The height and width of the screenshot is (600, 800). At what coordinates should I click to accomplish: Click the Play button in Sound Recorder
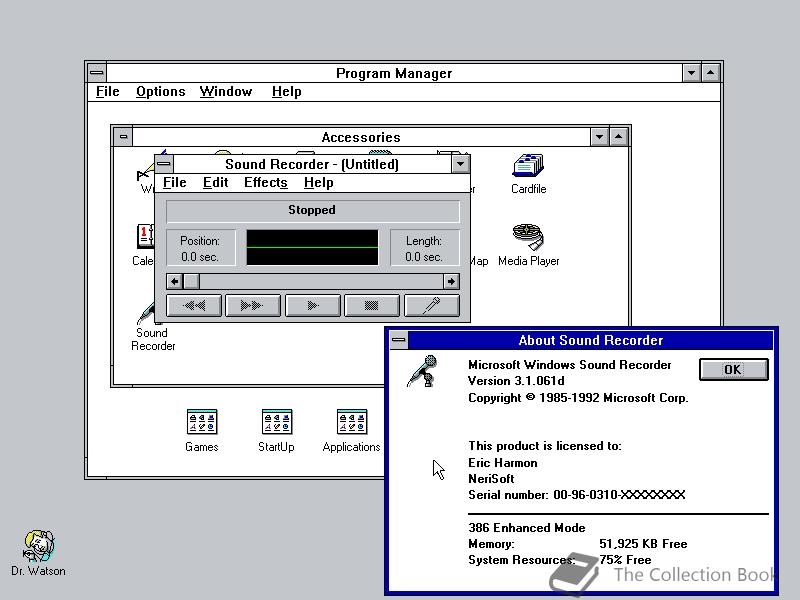tap(313, 306)
